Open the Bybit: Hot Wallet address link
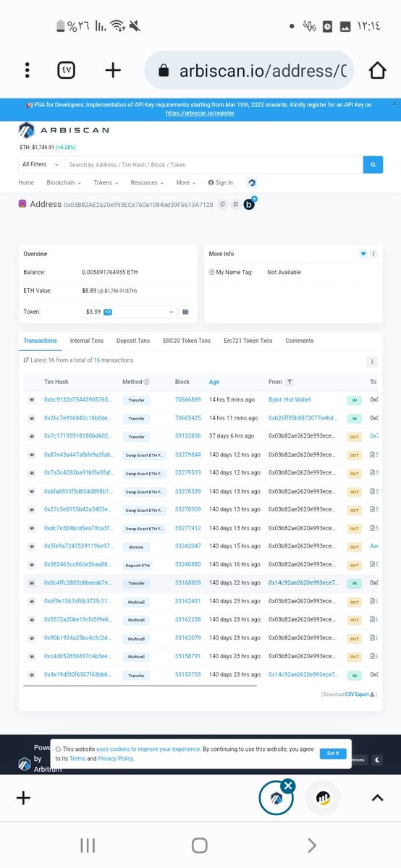This screenshot has height=868, width=401. (290, 400)
